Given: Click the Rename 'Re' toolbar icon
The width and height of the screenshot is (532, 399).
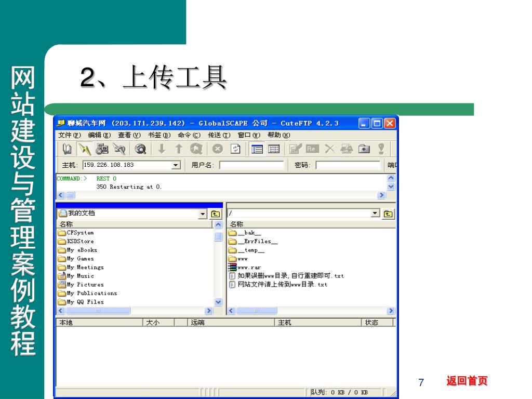Looking at the screenshot, I should click(312, 149).
